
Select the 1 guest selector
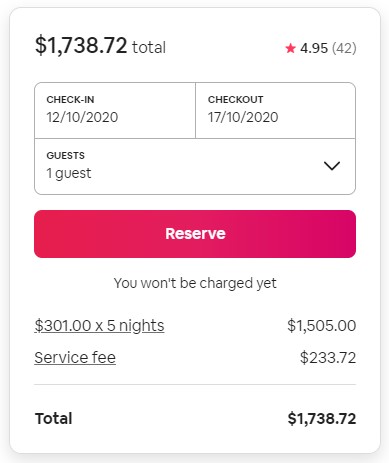click(195, 166)
